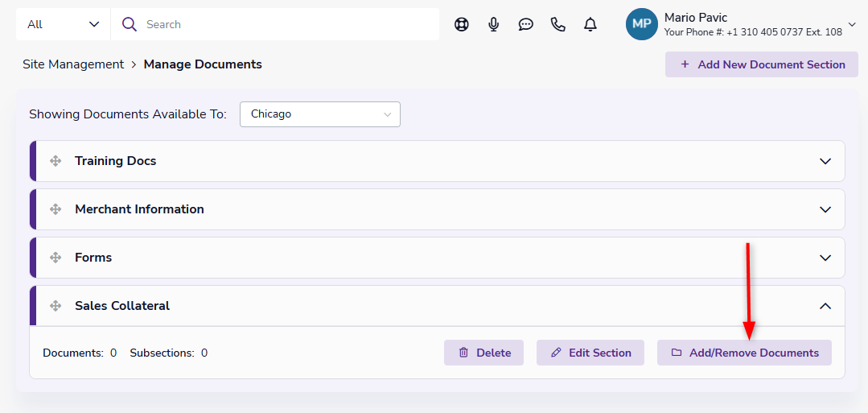Expand the Forms section
Image resolution: width=868 pixels, height=413 pixels.
825,258
